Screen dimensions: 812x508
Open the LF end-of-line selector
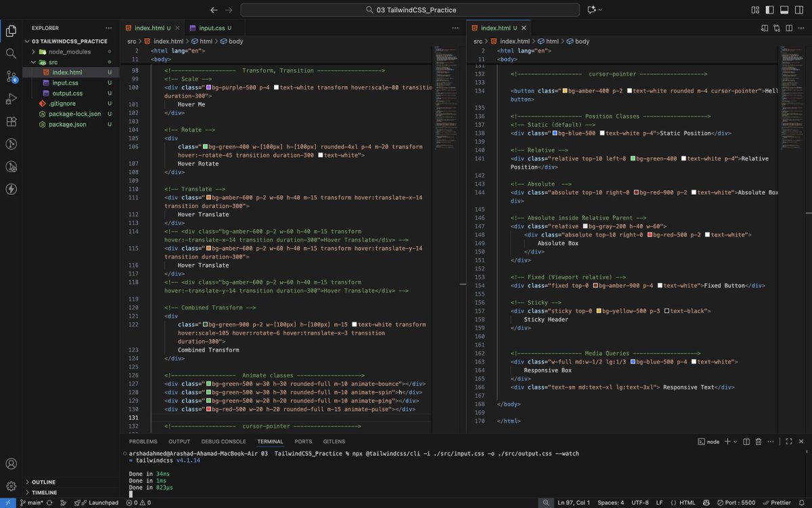[659, 503]
